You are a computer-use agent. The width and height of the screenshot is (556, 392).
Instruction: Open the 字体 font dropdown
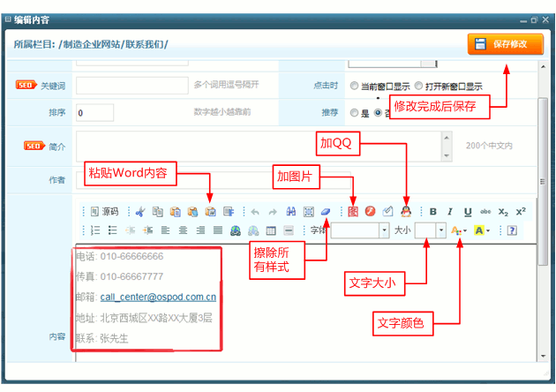pos(384,230)
